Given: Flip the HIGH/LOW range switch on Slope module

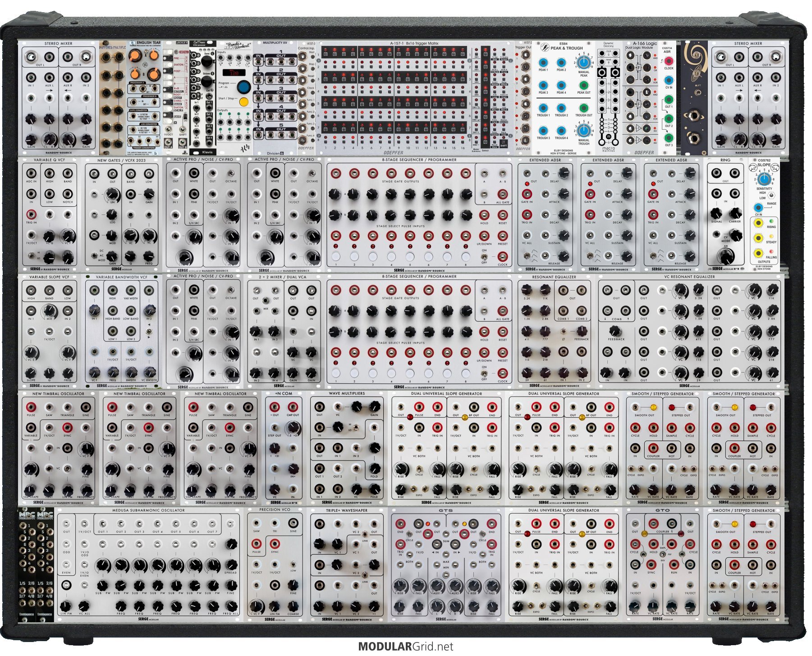Looking at the screenshot, I should [771, 195].
